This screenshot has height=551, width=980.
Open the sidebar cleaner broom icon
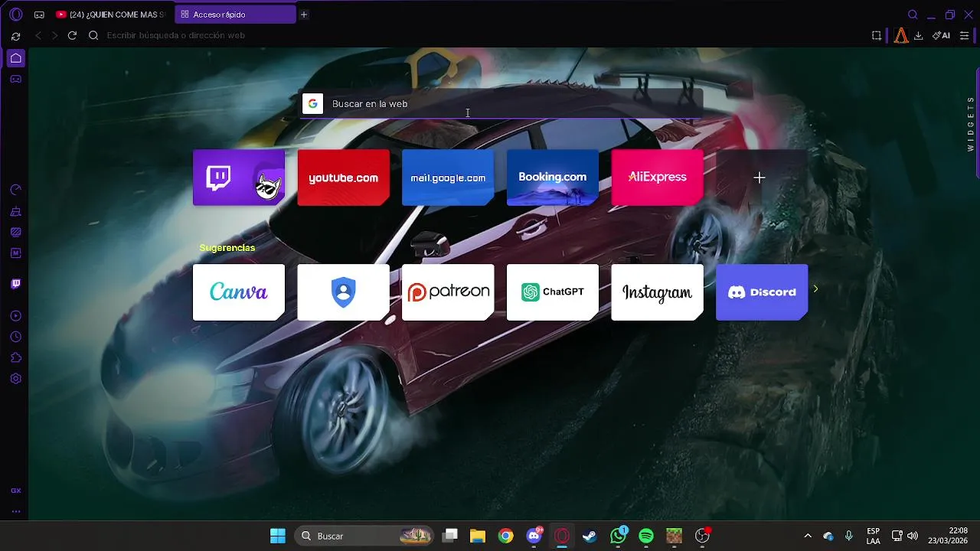point(15,211)
